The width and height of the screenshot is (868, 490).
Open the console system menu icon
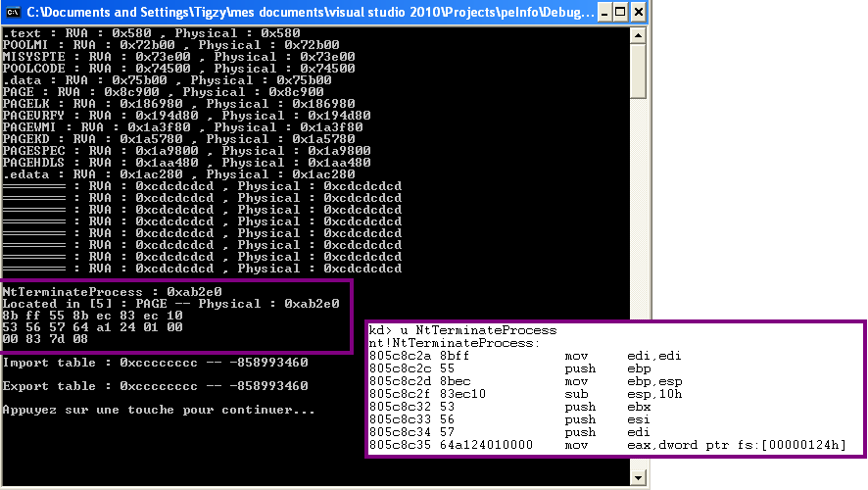[x=13, y=13]
